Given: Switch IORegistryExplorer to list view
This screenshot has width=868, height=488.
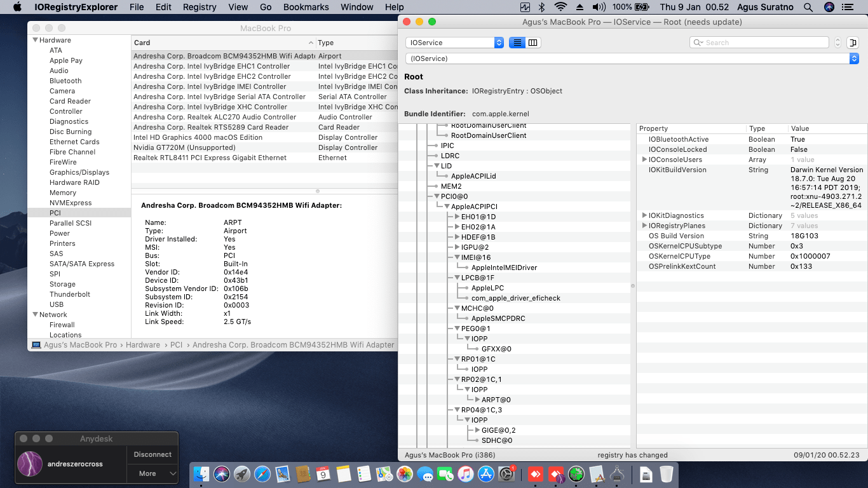Looking at the screenshot, I should pyautogui.click(x=517, y=43).
